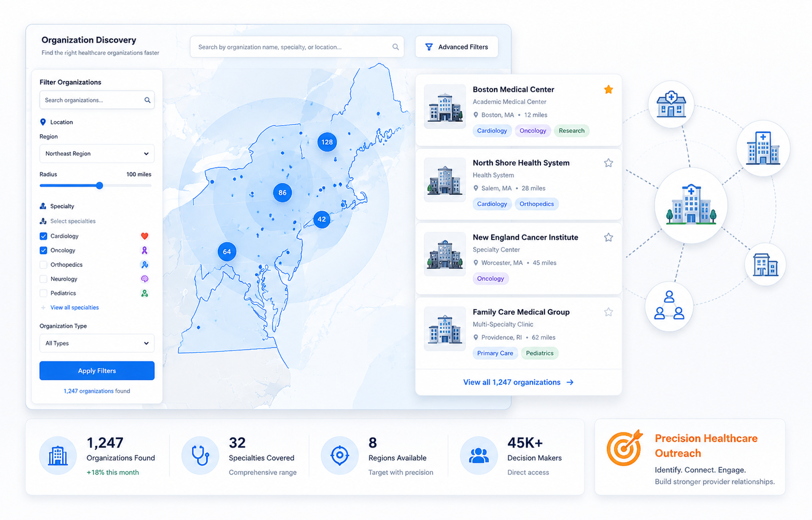Click the people icon for Decision Makers
Viewport: 812px width, 520px height.
pyautogui.click(x=479, y=456)
